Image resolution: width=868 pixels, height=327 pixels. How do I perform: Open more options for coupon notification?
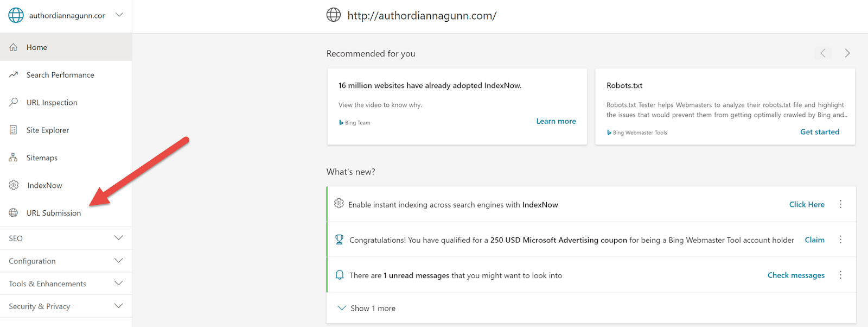pos(841,240)
